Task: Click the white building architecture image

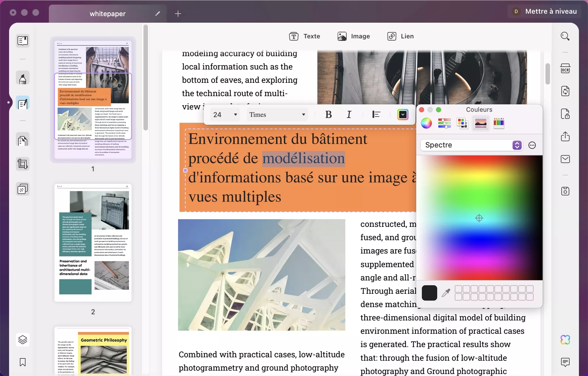Action: tap(261, 274)
